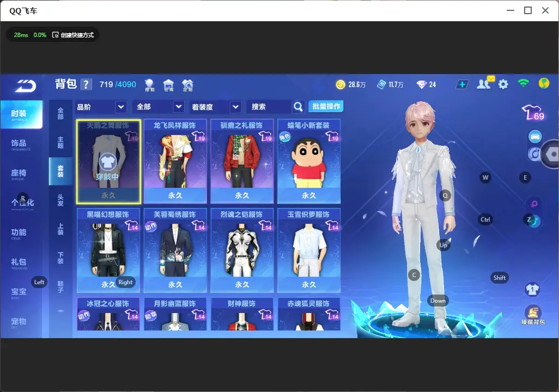The height and width of the screenshot is (392, 559).
Task: Select the 驯鹿之礼服饰 outfit
Action: click(242, 162)
